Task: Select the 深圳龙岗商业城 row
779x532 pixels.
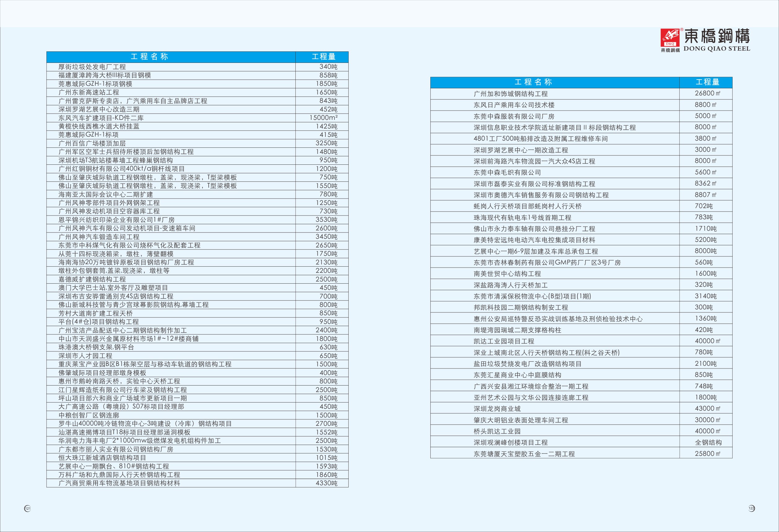Action: [x=497, y=409]
